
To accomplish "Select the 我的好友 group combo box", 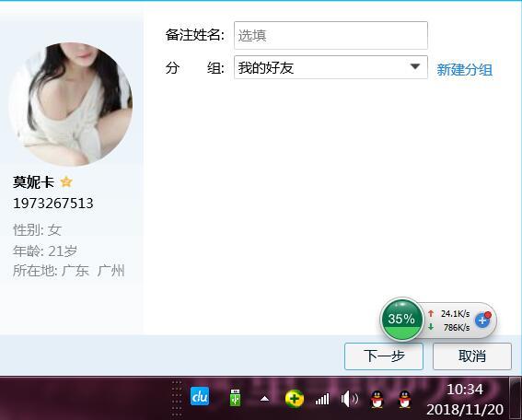I will [x=331, y=67].
